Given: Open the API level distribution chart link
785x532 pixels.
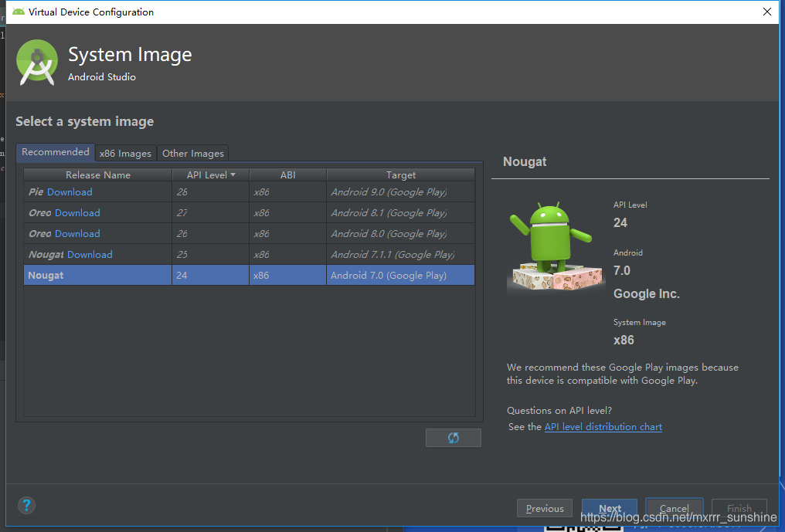Looking at the screenshot, I should point(603,427).
